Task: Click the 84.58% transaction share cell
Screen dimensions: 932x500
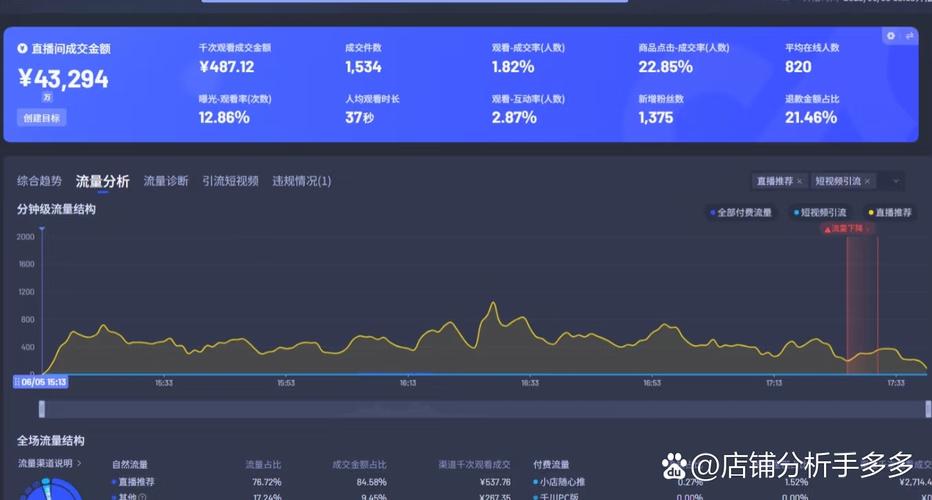Action: pyautogui.click(x=371, y=482)
